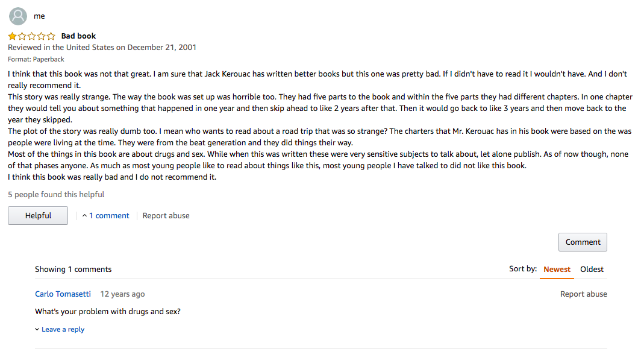
Task: Expand the Leave a reply chevron
Action: pyautogui.click(x=37, y=330)
